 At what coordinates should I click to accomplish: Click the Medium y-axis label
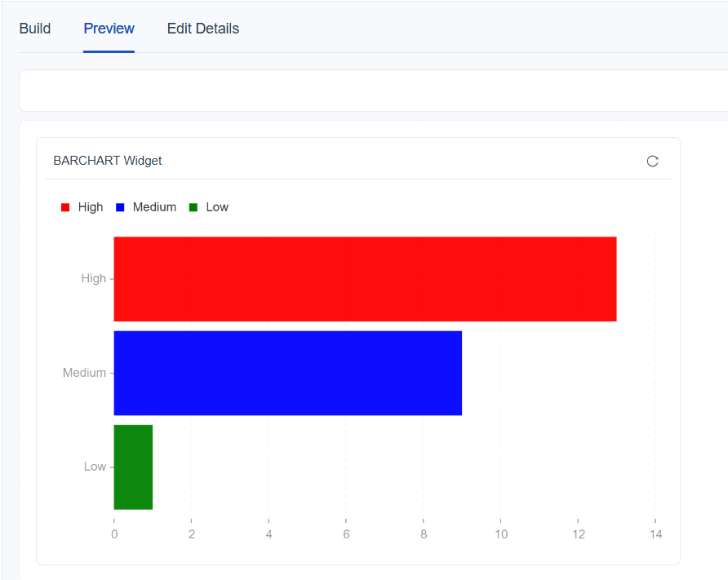(x=84, y=373)
